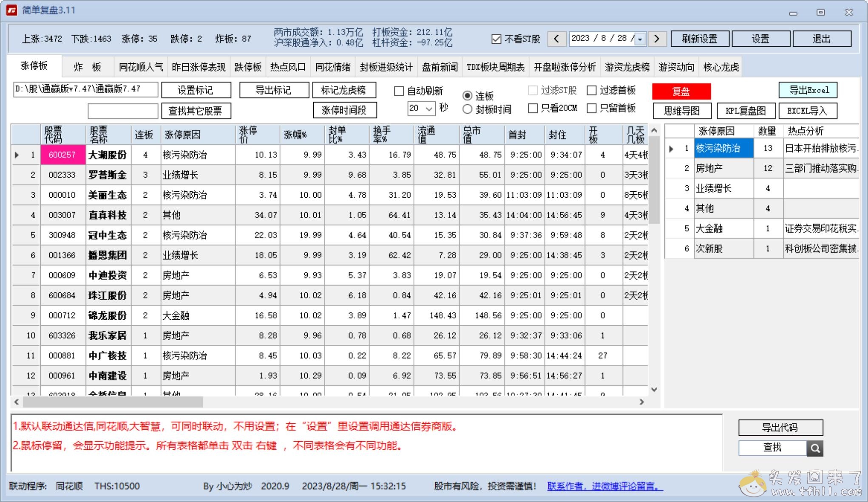Switch to 涨停板 tab
The image size is (868, 502).
pos(34,66)
